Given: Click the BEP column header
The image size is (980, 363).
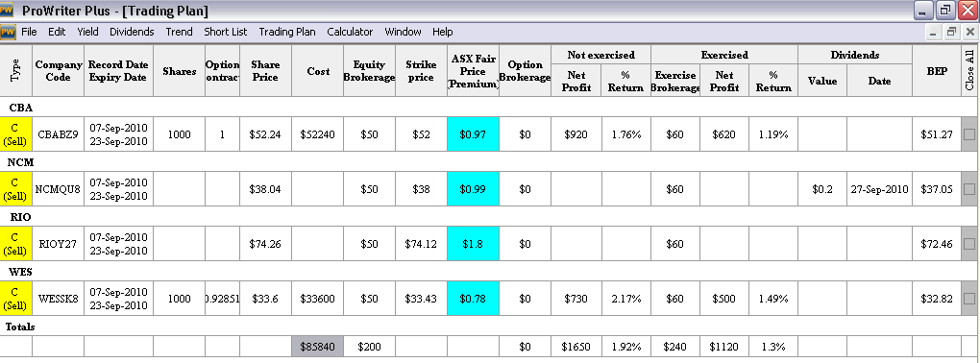Looking at the screenshot, I should (x=937, y=71).
